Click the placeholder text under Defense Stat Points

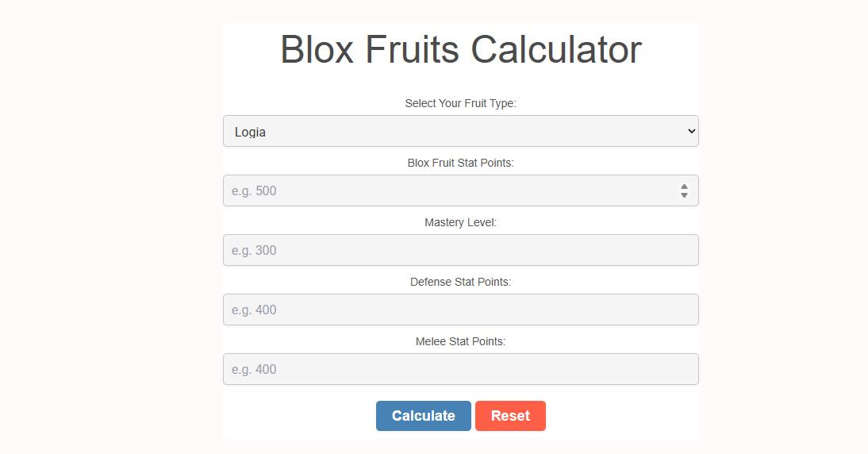pos(254,310)
